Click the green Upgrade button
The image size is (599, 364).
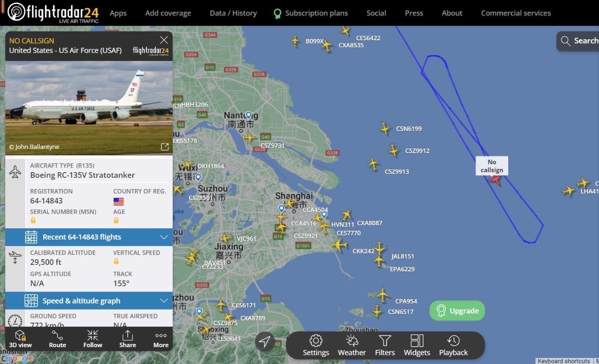click(457, 311)
